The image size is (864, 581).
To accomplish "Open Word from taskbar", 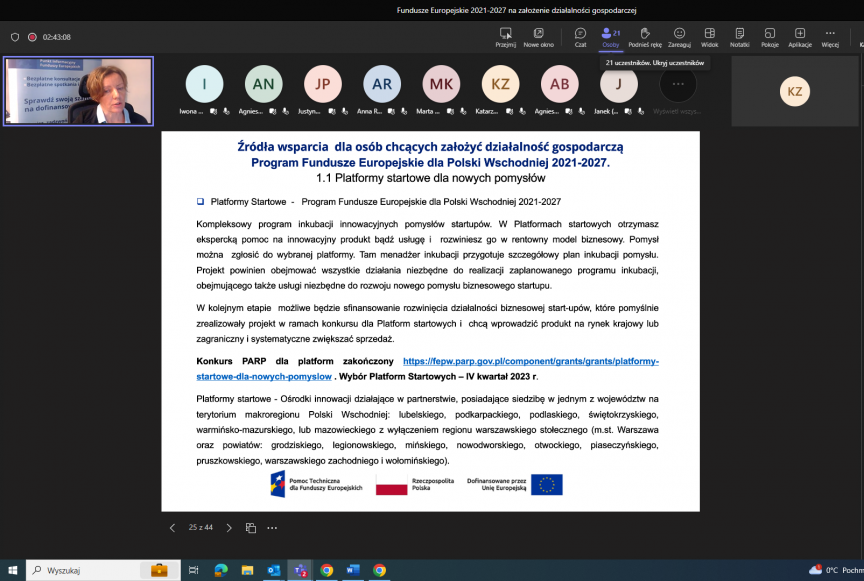I will pyautogui.click(x=353, y=571).
